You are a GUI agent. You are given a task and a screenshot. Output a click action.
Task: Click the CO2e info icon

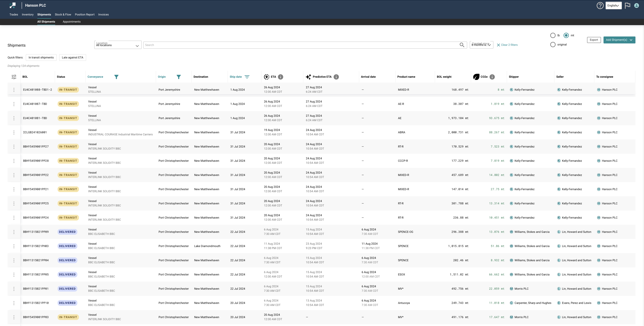click(x=492, y=77)
